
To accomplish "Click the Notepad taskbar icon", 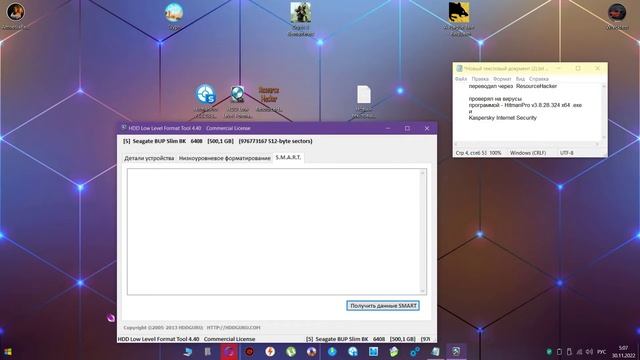I will [x=436, y=351].
